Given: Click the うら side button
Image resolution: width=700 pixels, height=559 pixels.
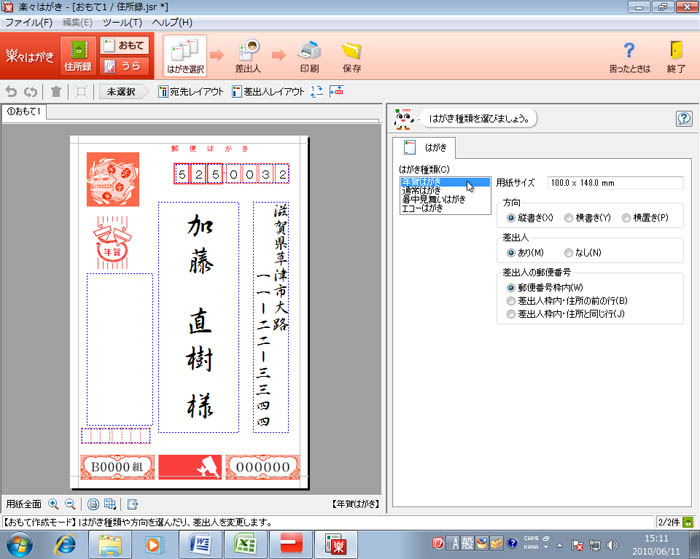Looking at the screenshot, I should (x=124, y=66).
